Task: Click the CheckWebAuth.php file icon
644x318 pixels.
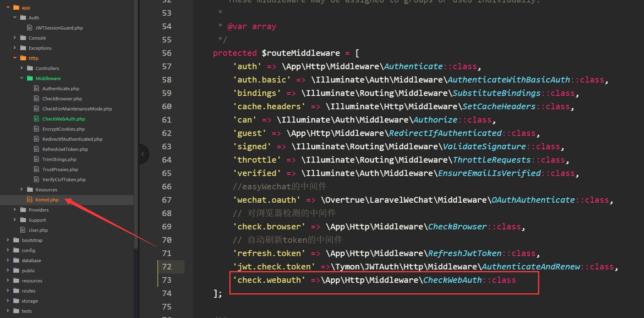Action: [36, 119]
